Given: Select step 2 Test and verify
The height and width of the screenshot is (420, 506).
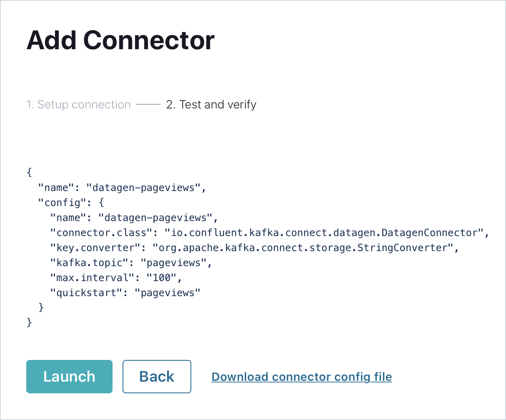Looking at the screenshot, I should click(x=211, y=104).
